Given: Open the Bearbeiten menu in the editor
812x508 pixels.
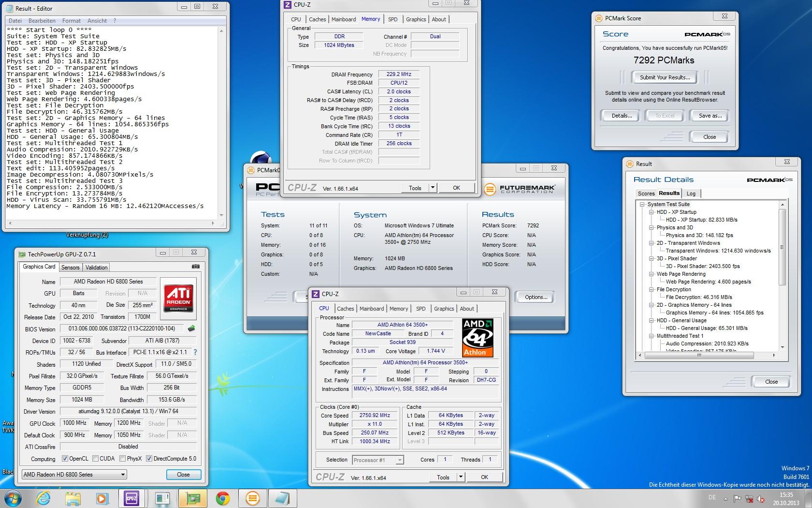Looking at the screenshot, I should (42, 21).
